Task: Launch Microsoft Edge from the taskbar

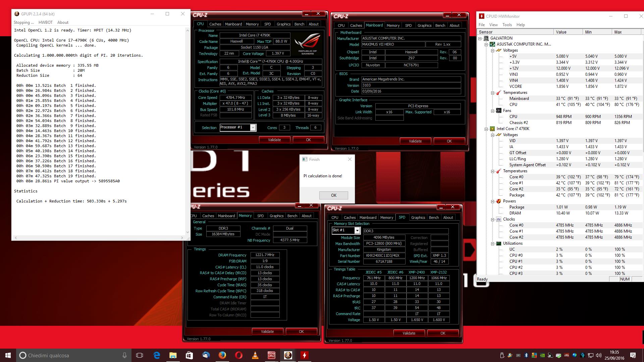Action: pos(157,355)
